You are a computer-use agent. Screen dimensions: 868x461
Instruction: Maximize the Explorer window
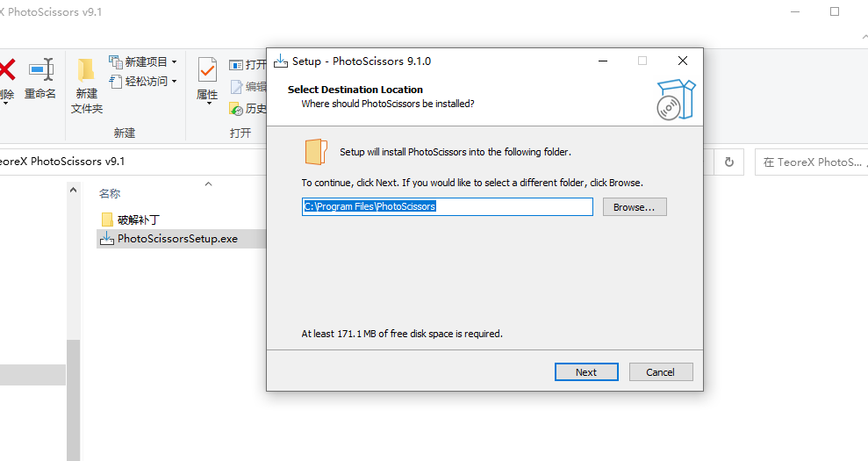(835, 11)
